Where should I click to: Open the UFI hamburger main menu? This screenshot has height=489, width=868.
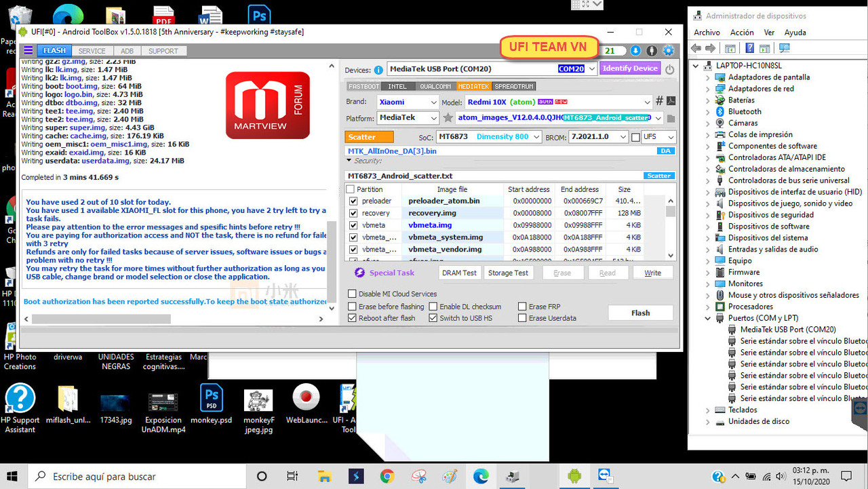tap(28, 51)
